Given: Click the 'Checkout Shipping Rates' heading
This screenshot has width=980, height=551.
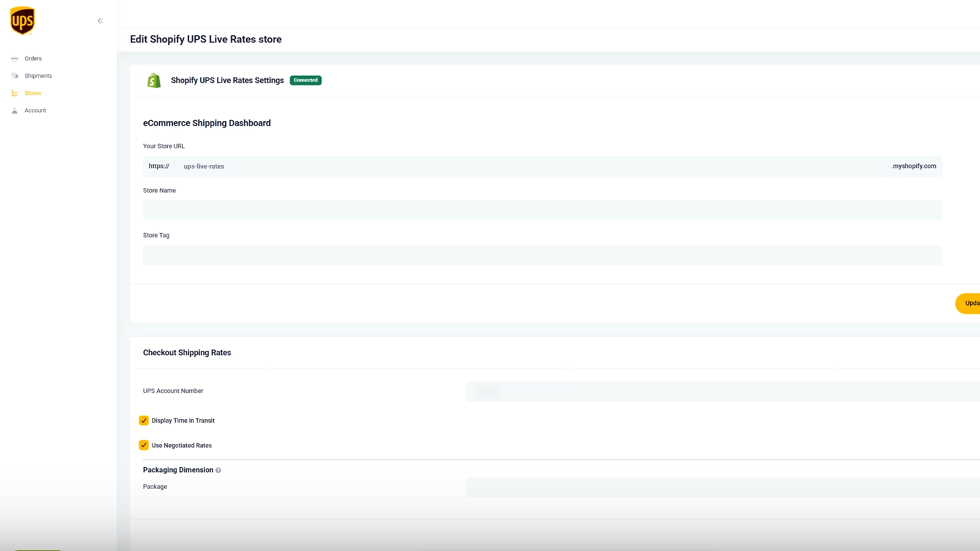Looking at the screenshot, I should 187,353.
